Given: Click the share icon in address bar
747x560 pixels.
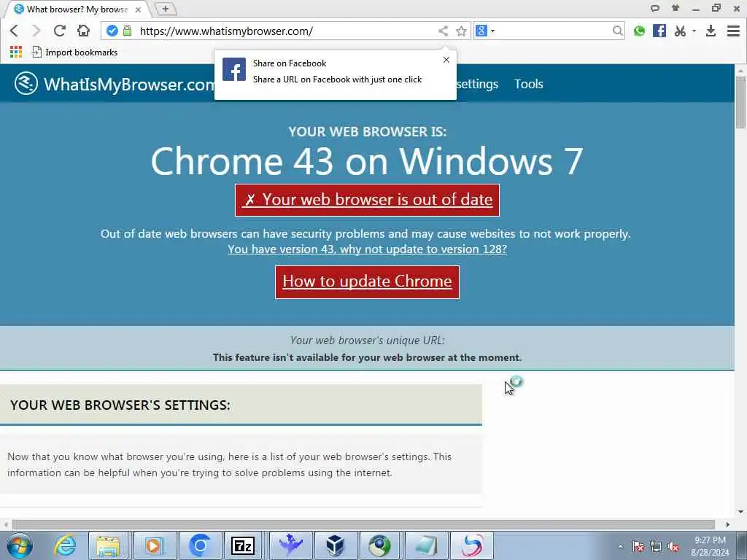Looking at the screenshot, I should pyautogui.click(x=443, y=31).
